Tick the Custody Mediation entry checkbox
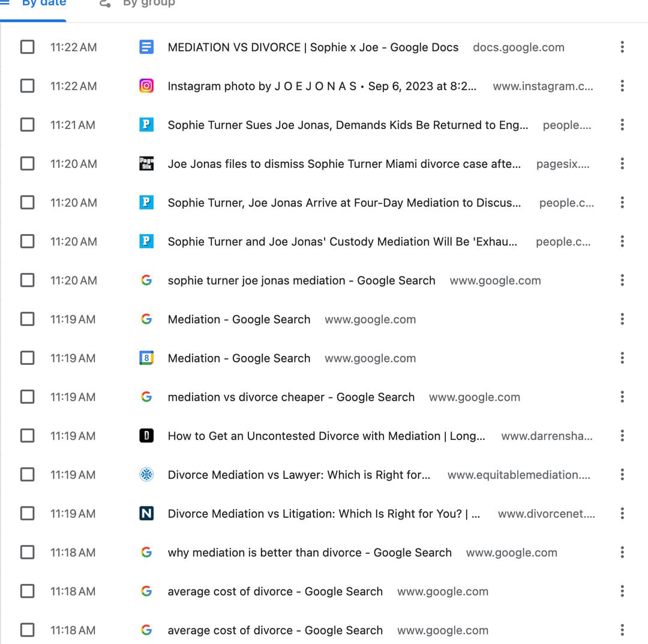 coord(27,241)
